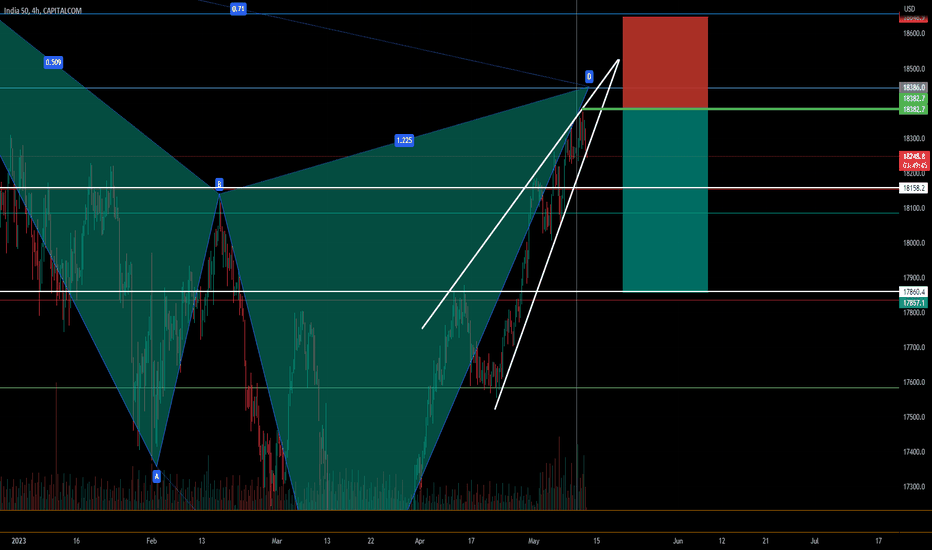Click the Jul time axis label
Viewport: 932px width, 550px height.
tap(814, 541)
